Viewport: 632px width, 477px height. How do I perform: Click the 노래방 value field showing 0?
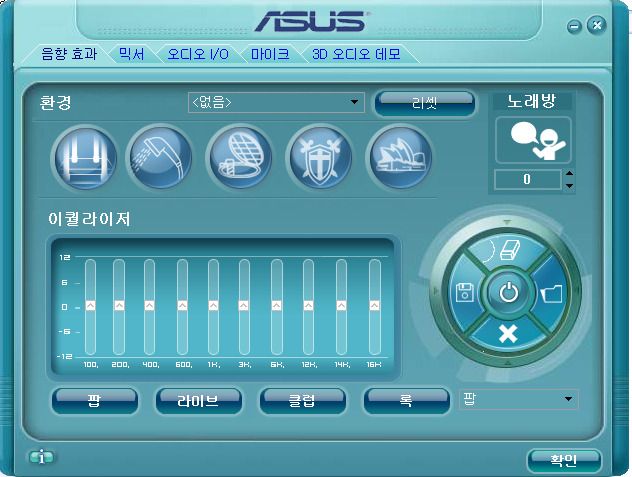click(x=527, y=179)
